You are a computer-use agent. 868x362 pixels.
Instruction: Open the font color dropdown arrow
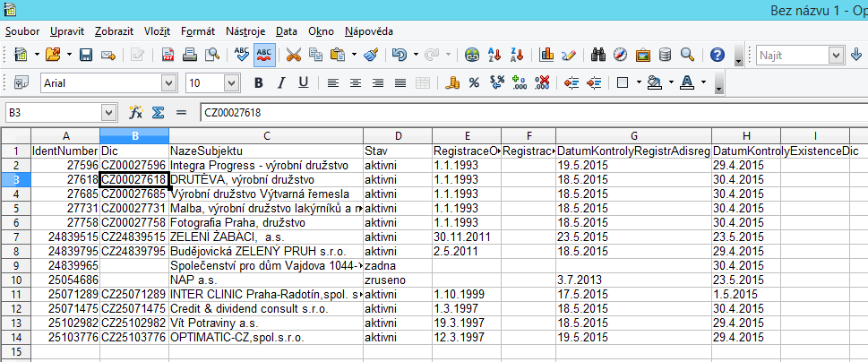coord(703,82)
